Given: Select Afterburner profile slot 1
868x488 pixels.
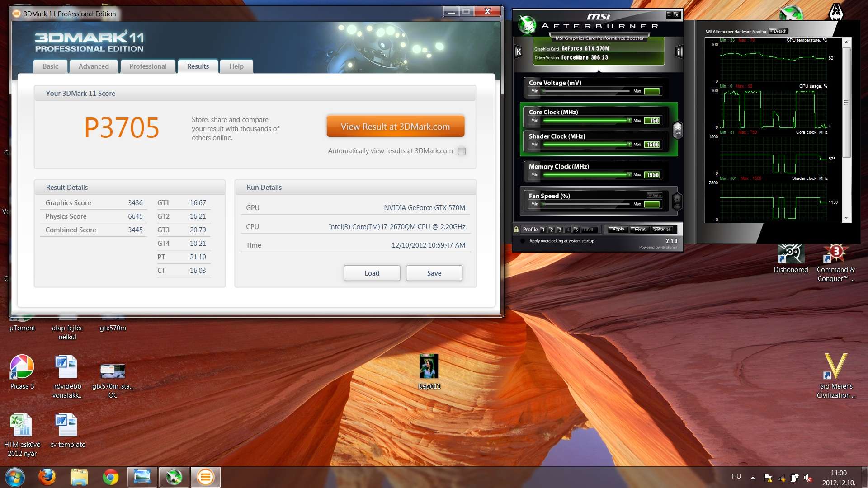Looking at the screenshot, I should 543,230.
